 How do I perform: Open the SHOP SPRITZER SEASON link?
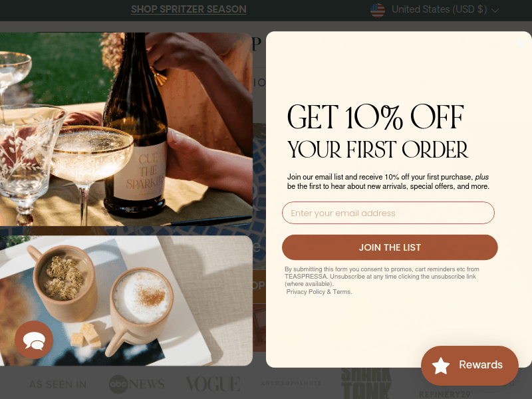tap(189, 9)
